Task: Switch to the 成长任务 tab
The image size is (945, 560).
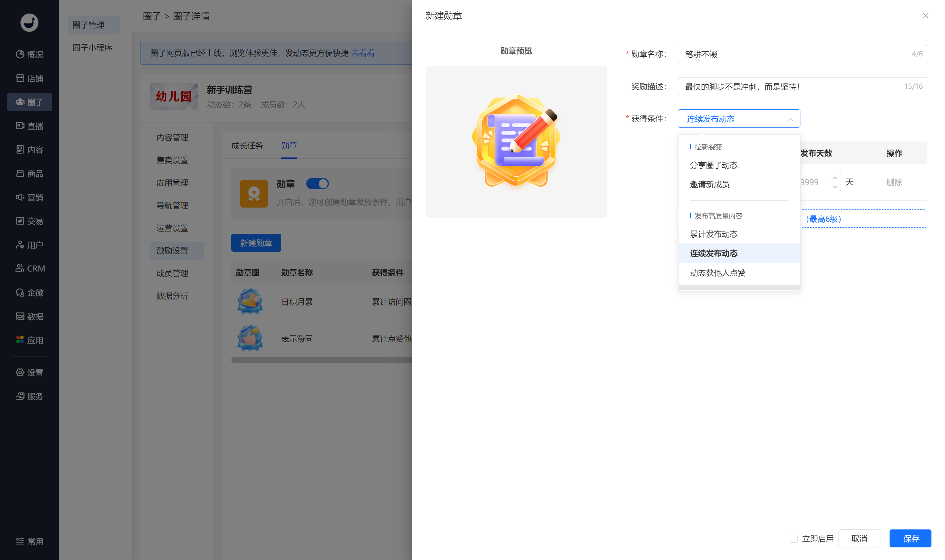Action: point(247,146)
